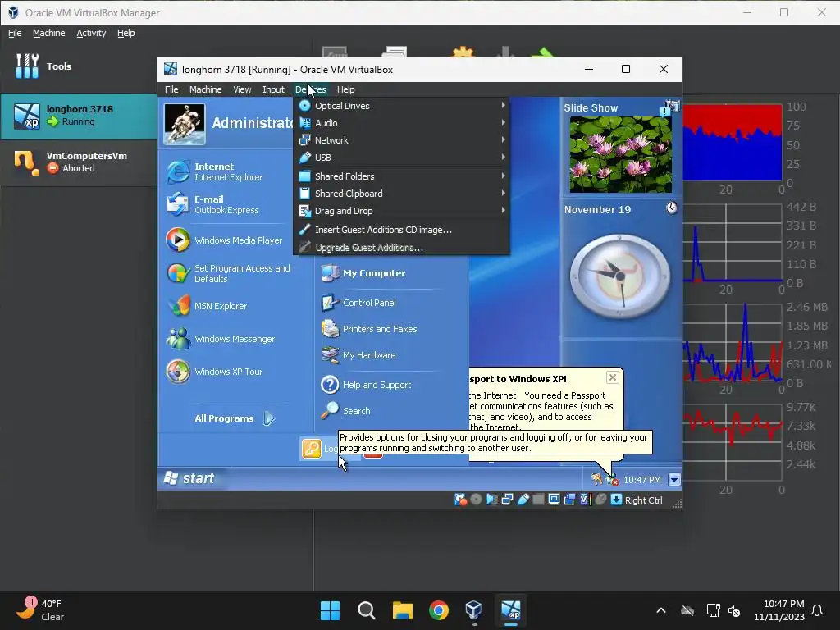
Task: Click the mouse integration status bar icon
Action: coord(601,500)
